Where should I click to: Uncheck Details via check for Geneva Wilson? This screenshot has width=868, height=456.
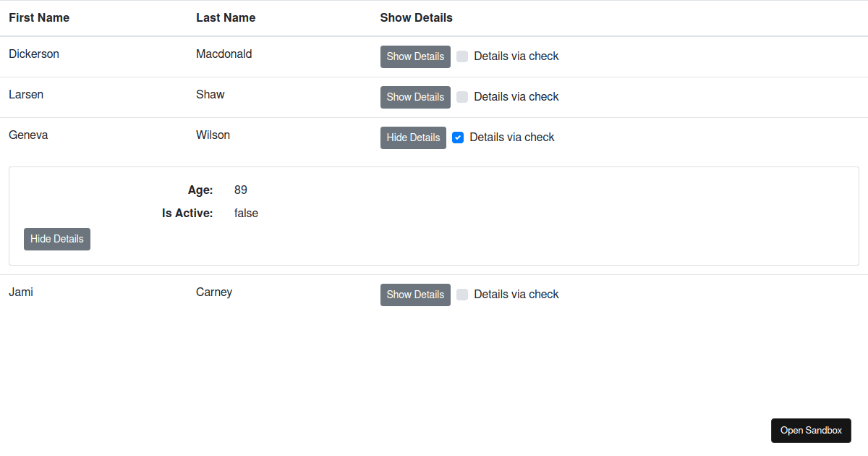click(458, 137)
